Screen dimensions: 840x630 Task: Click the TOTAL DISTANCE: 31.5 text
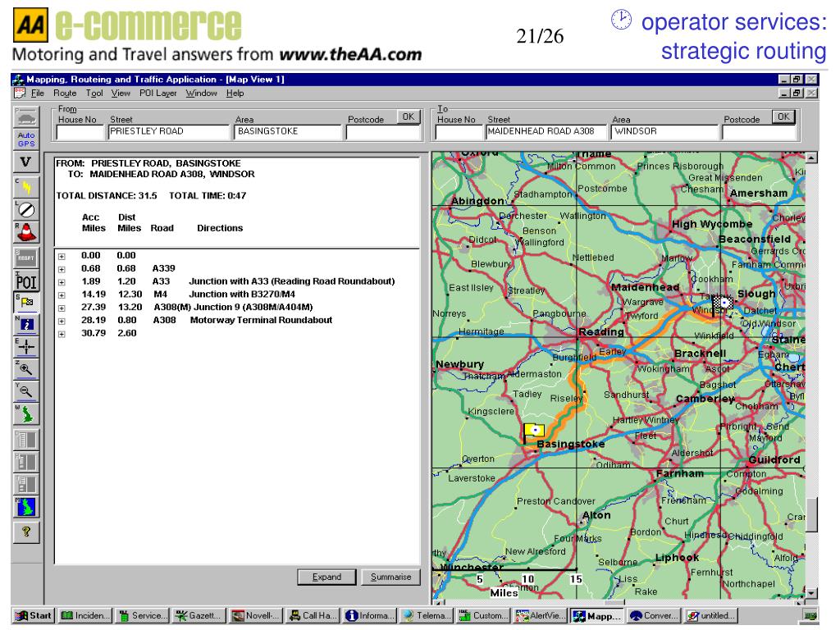[107, 196]
